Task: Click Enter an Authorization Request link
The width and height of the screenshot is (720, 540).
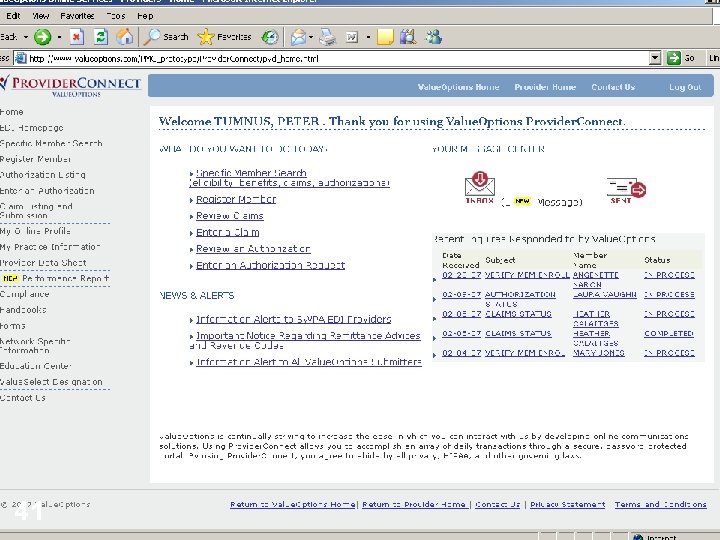Action: [x=270, y=265]
